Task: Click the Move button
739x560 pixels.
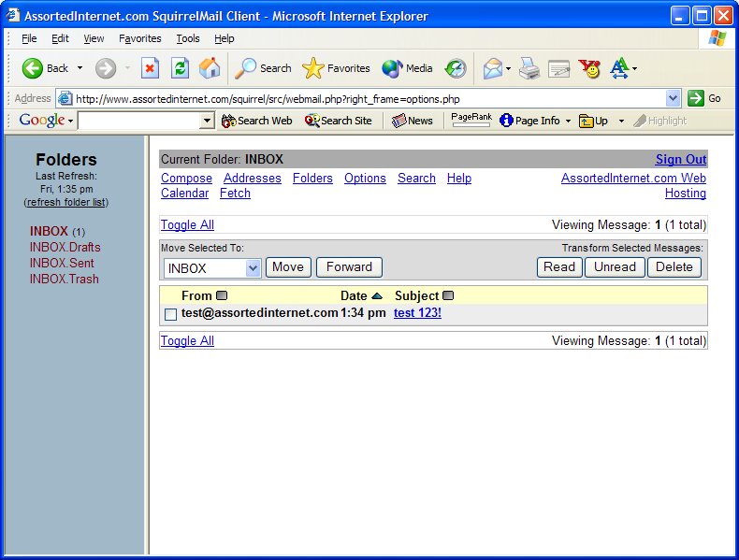Action: tap(288, 267)
